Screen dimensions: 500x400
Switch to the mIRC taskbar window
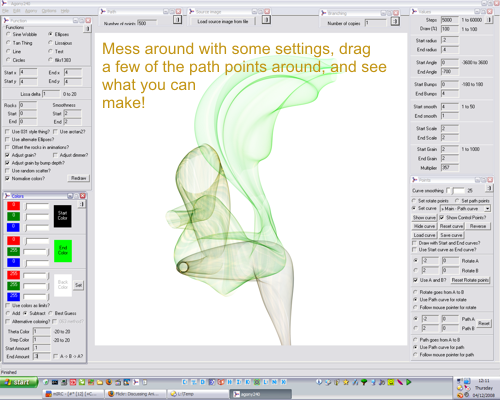[x=73, y=394]
